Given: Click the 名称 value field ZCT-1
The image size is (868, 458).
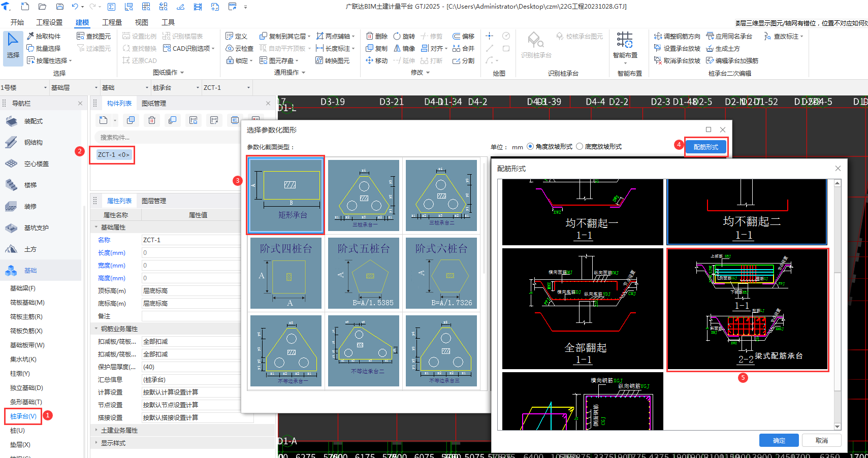Looking at the screenshot, I should pyautogui.click(x=197, y=240).
